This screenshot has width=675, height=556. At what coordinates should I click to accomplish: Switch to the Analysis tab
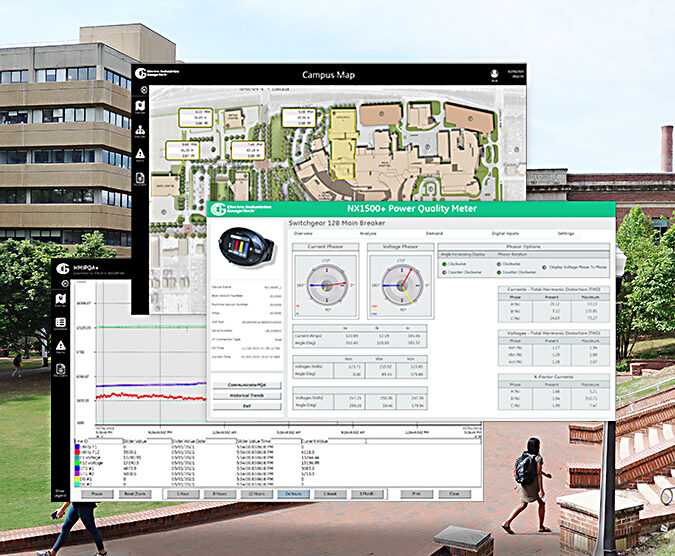(x=368, y=233)
